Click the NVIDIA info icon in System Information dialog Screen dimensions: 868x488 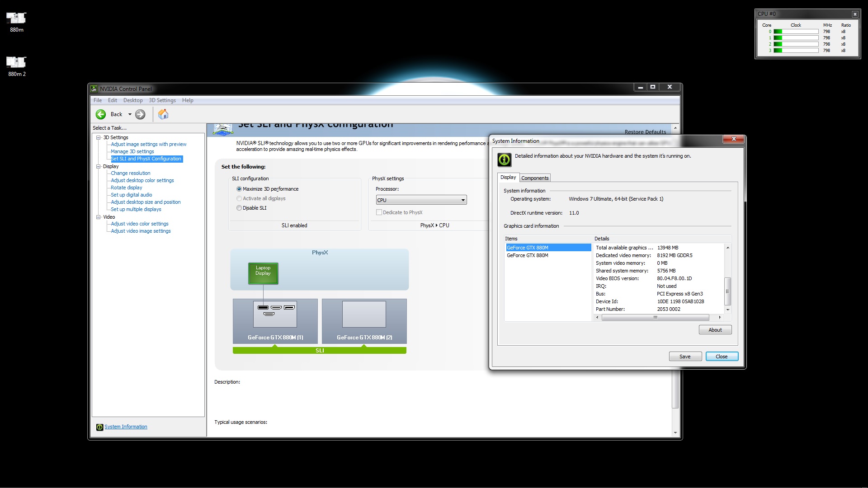505,160
